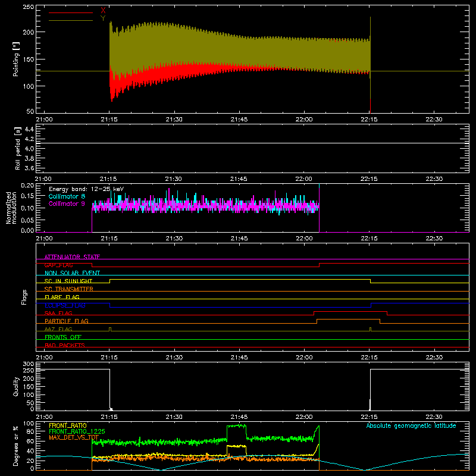Screen dimensions: 476x476
Task: Click the 150 tick on the Pointing axis
Action: click(x=29, y=59)
